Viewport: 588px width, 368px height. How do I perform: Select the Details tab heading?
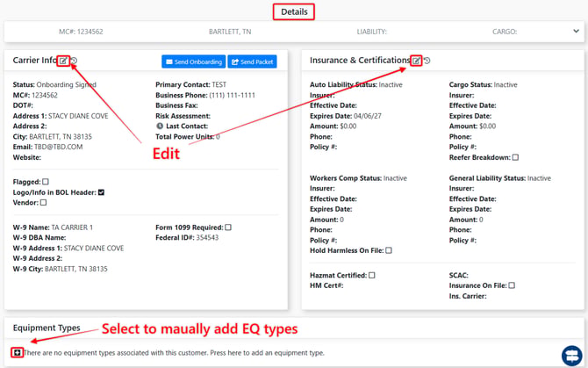click(x=294, y=12)
